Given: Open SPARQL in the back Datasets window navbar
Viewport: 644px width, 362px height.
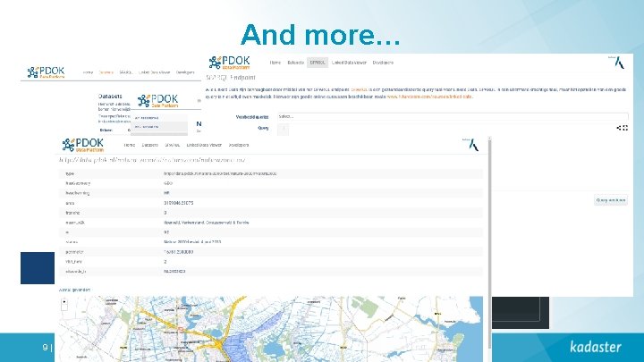Looking at the screenshot, I should pos(126,72).
